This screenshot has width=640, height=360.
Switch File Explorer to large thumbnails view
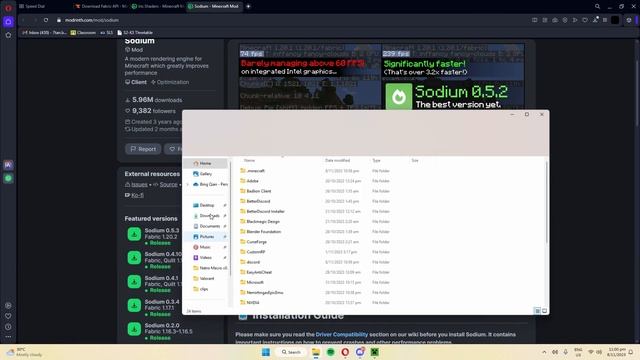544,311
